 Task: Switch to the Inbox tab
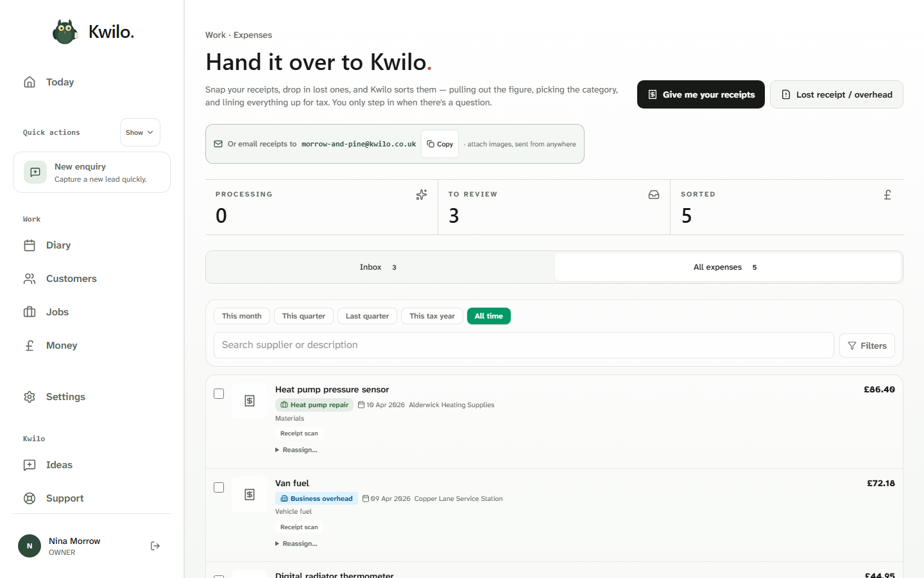coord(381,267)
